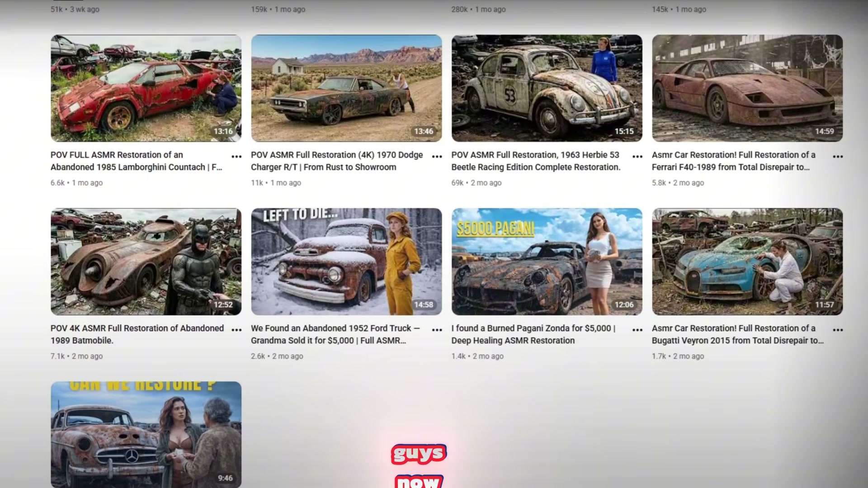Open title 'POV FULL ASMR Restoration of an Abandoned 1985 Lamborghini'
Screen dimensions: 868x488
pyautogui.click(x=137, y=161)
